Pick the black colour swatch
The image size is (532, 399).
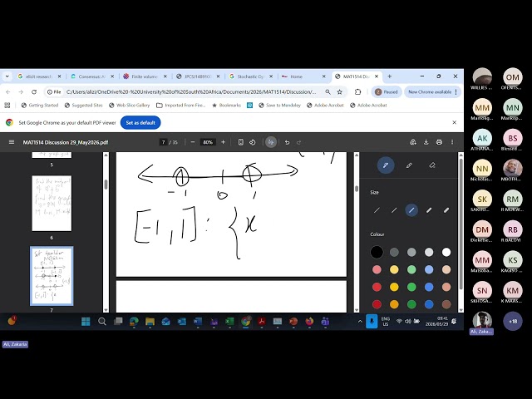(377, 252)
